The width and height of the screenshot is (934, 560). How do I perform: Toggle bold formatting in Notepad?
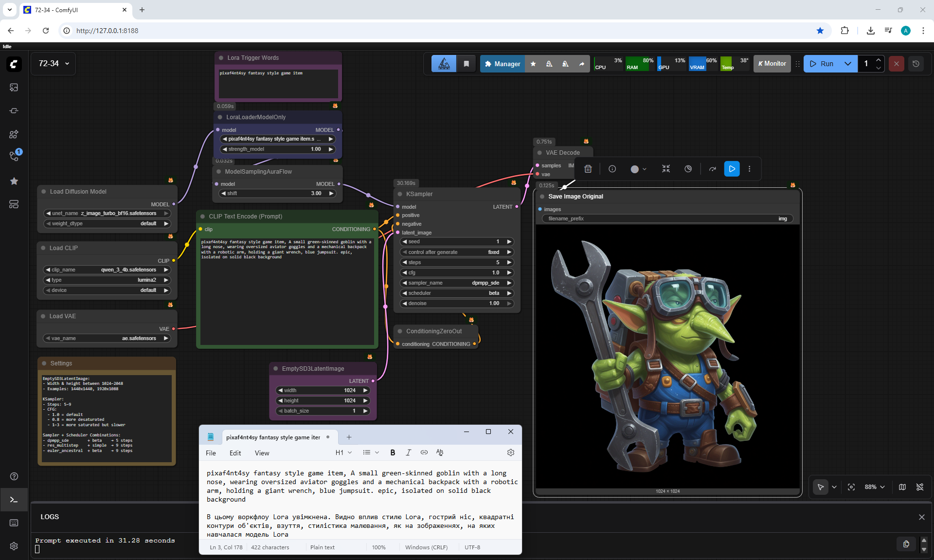pos(393,452)
